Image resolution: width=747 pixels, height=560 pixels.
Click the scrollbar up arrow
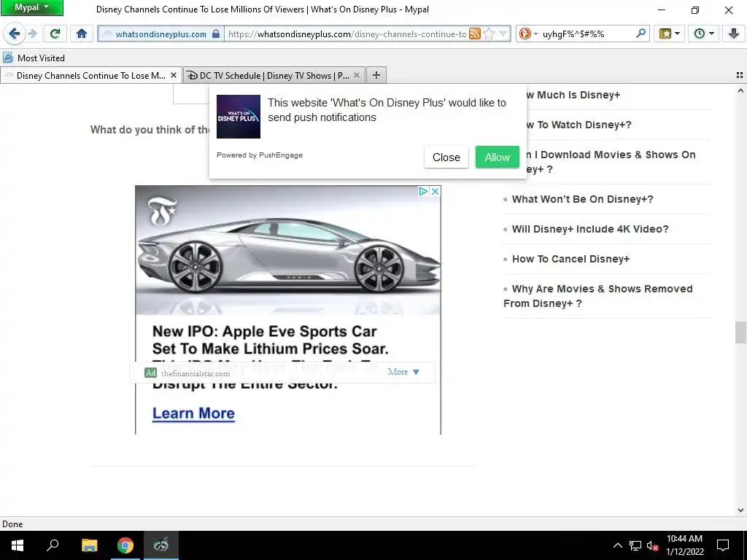pyautogui.click(x=740, y=90)
